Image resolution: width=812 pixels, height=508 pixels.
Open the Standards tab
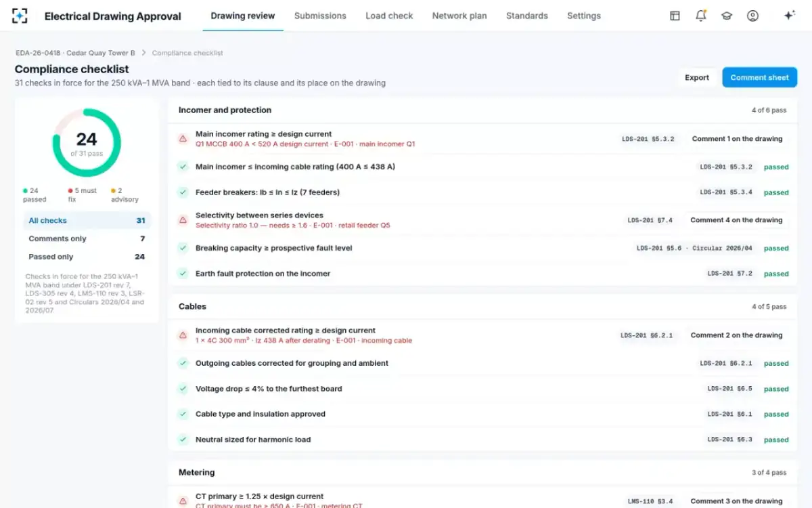(527, 16)
